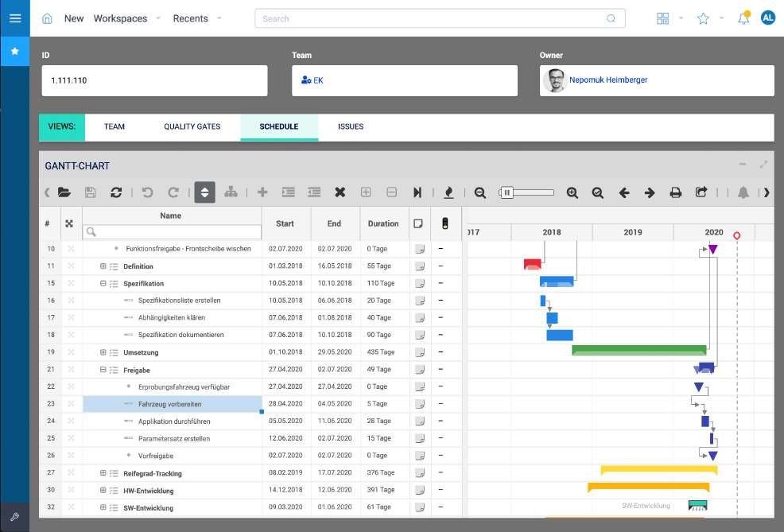Open the Workspaces dropdown
Screen dimensions: 784x532
coord(127,18)
